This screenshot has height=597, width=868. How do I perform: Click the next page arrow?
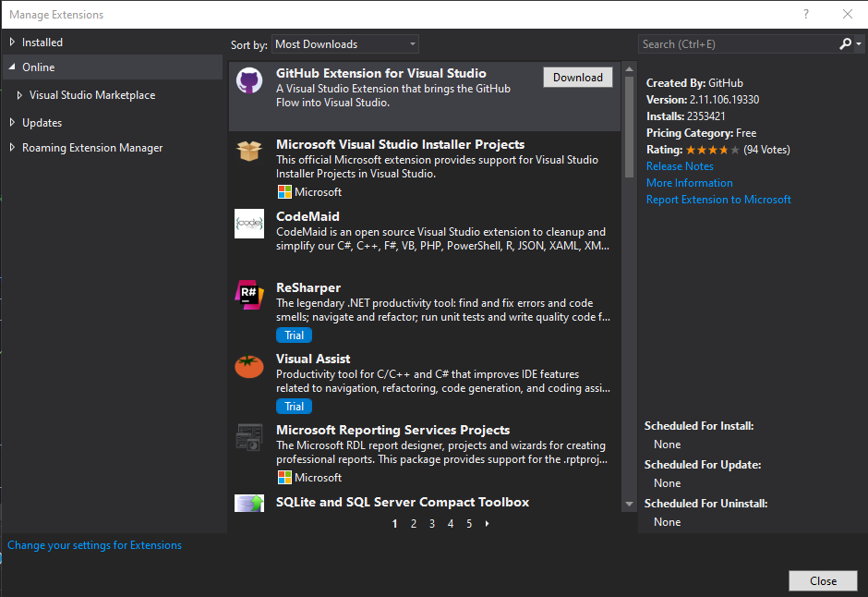pos(488,523)
